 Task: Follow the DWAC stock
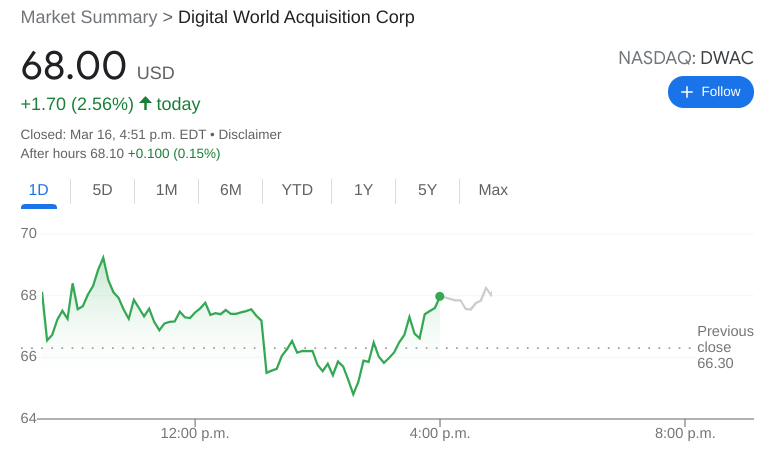[711, 92]
